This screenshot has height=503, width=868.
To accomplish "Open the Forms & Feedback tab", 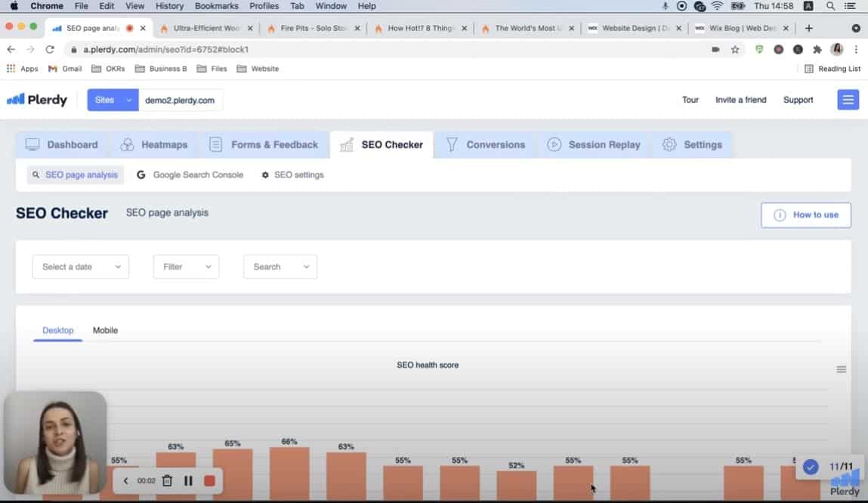I will tap(264, 144).
